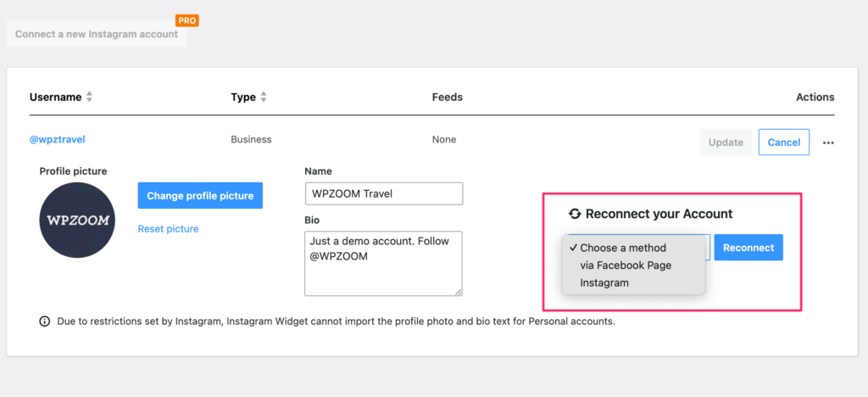Image resolution: width=868 pixels, height=397 pixels.
Task: Select the "Instagram" reconnect method
Action: coord(604,283)
